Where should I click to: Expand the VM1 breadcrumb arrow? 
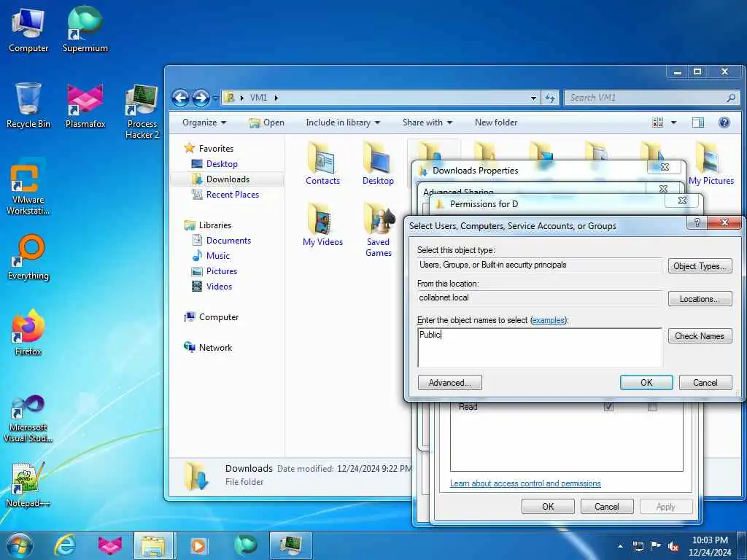click(x=276, y=98)
